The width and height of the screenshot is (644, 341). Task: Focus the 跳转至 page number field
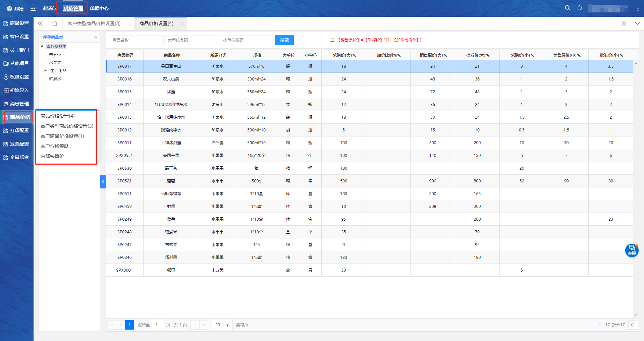[x=158, y=325]
